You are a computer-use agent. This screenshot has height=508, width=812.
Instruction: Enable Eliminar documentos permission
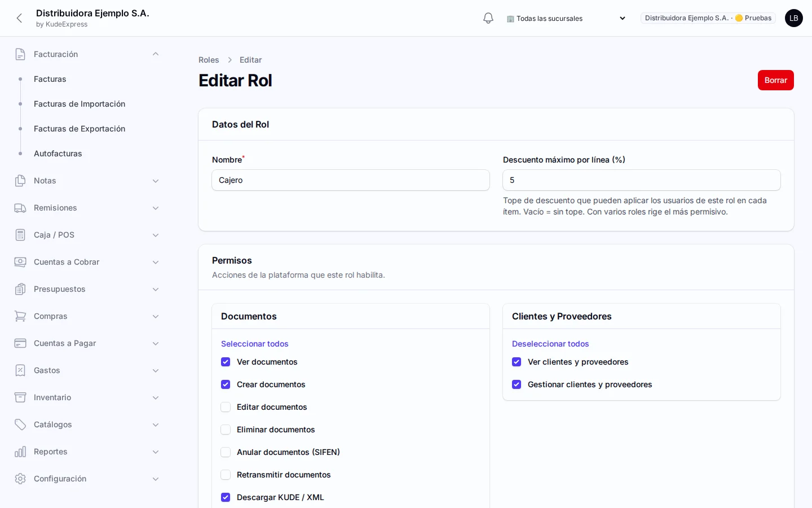click(x=226, y=430)
